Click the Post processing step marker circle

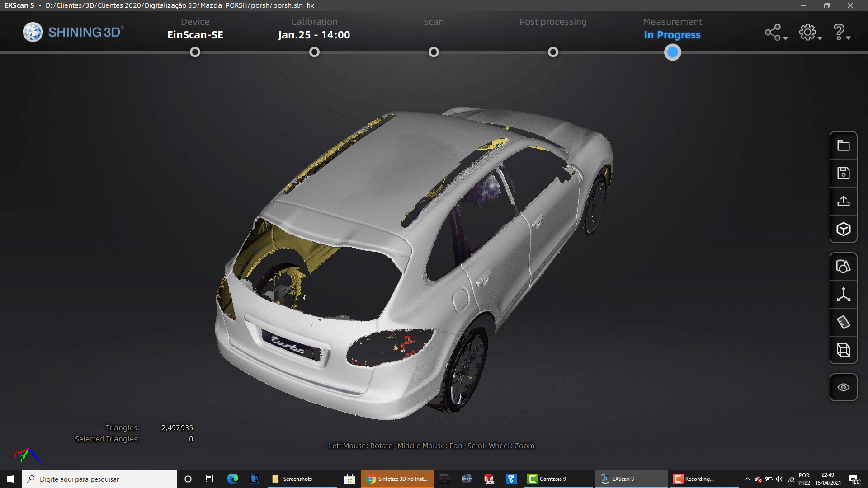click(x=553, y=52)
